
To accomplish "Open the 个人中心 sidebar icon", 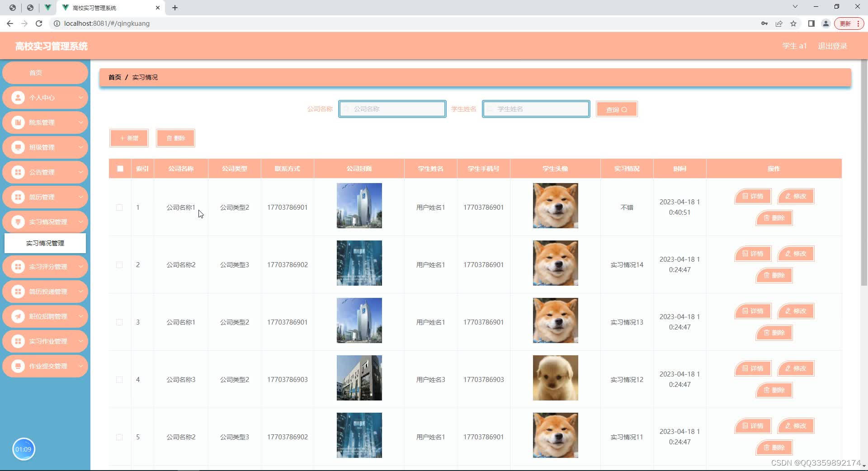I will [x=18, y=98].
